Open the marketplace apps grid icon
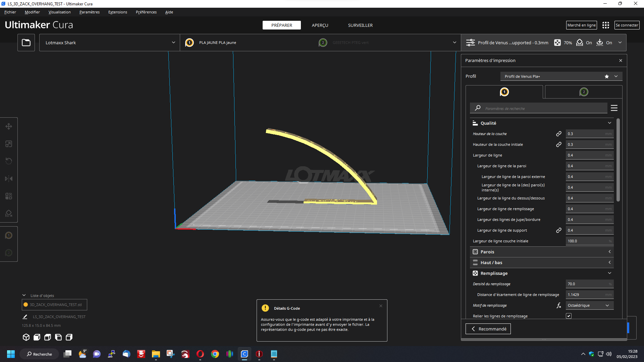 pyautogui.click(x=606, y=25)
